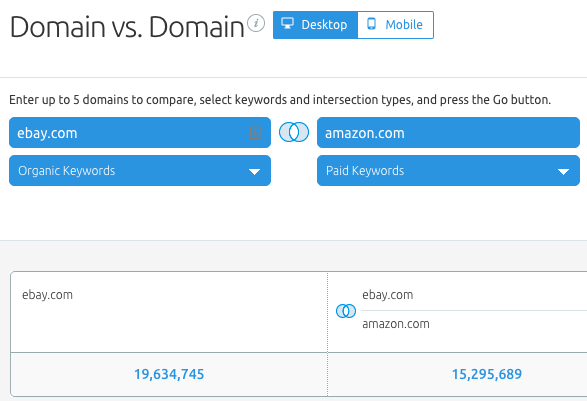This screenshot has height=401, width=587.
Task: Open the 15,295,689 common keywords link
Action: [487, 374]
